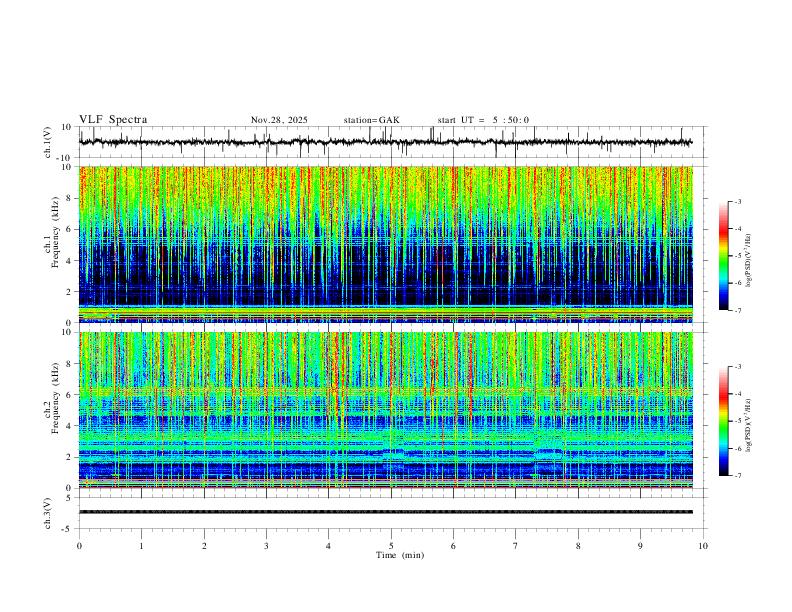Click the time axis tick label "8"
Viewport: 792px width, 612px height.
point(578,546)
